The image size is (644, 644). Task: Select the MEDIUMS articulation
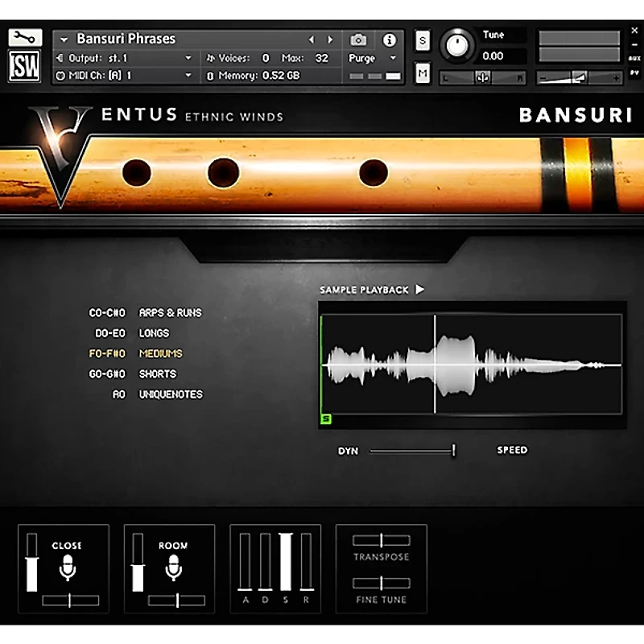[161, 353]
